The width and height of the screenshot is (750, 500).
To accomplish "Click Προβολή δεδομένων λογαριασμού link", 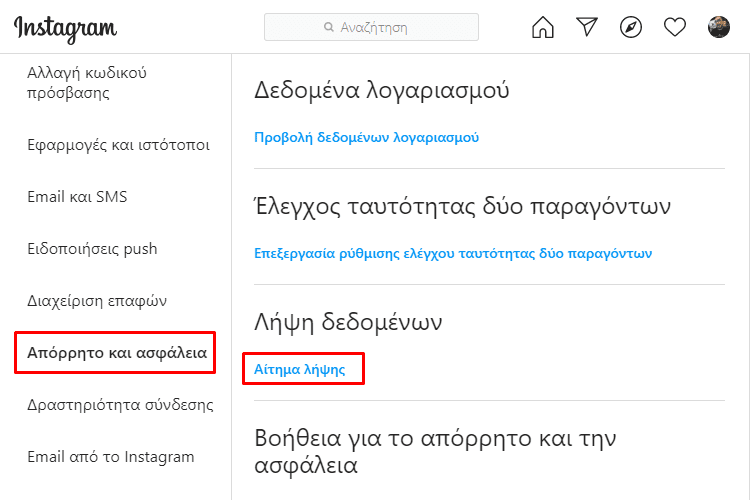I will coord(366,138).
